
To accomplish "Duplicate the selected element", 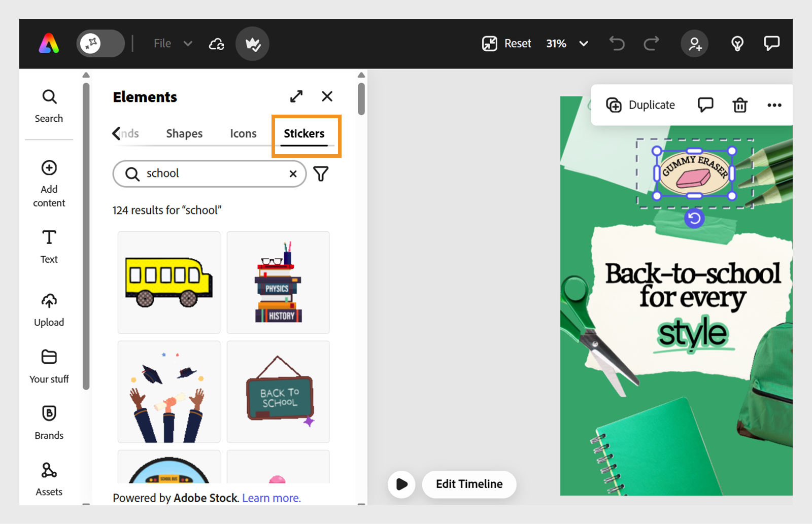I will 640,105.
